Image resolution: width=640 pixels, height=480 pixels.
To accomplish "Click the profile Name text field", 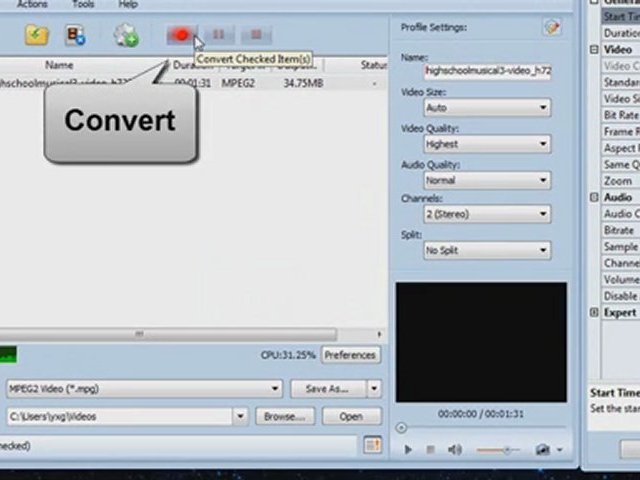I will (486, 72).
